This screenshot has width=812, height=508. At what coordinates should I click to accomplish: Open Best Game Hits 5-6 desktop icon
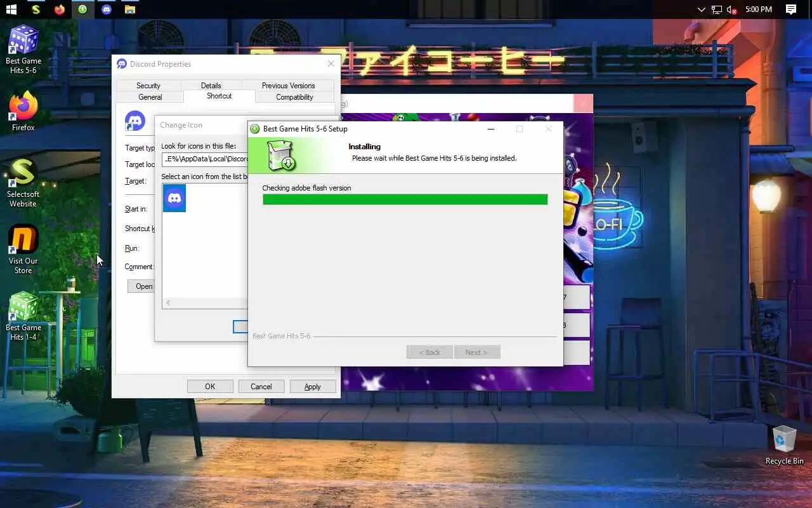(x=23, y=50)
